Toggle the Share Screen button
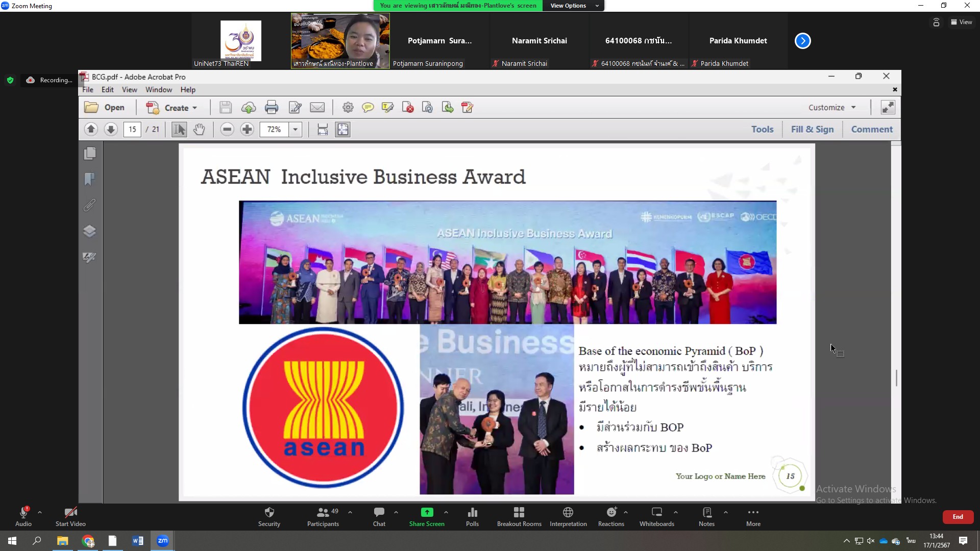 point(427,516)
